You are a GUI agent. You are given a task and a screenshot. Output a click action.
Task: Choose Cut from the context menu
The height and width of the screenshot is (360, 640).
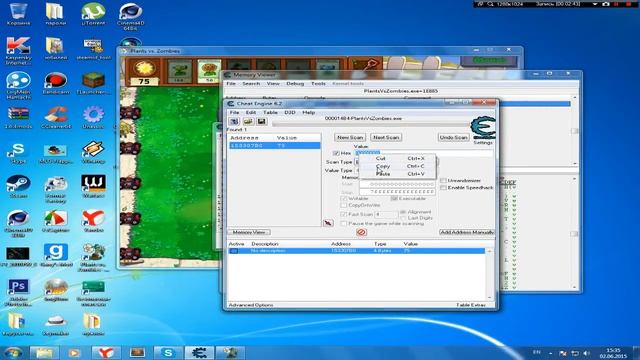coord(398,158)
